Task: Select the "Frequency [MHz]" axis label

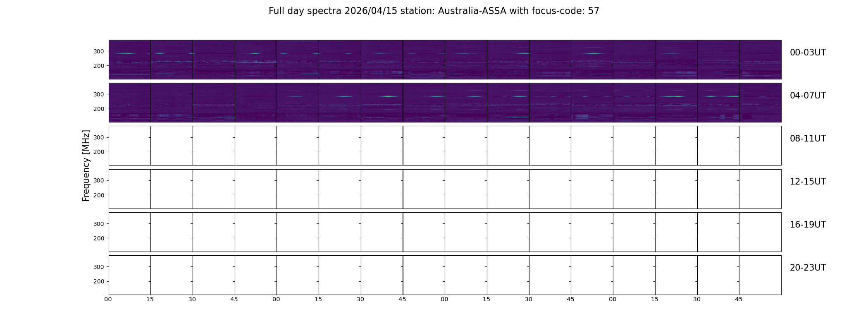Action: click(86, 165)
